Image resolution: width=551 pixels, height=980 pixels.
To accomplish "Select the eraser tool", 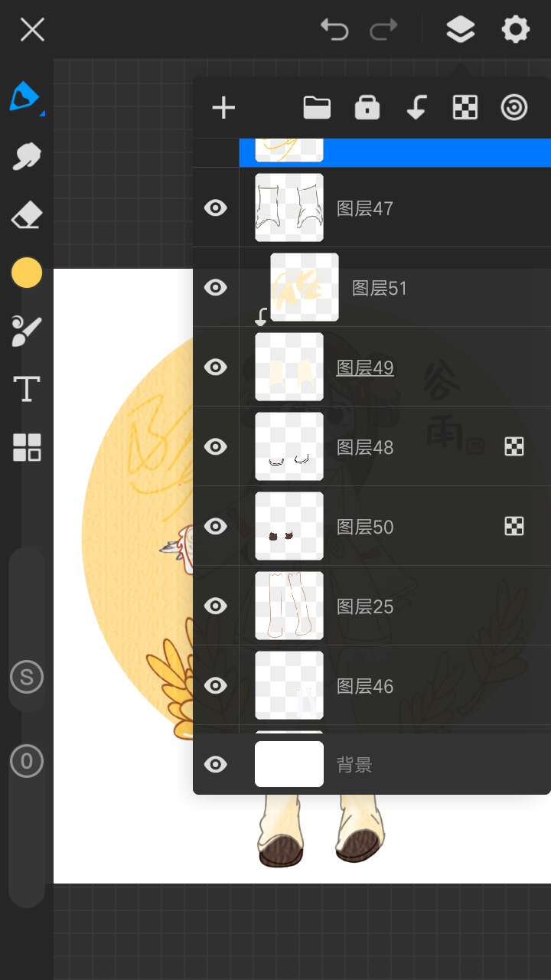I will click(x=27, y=216).
